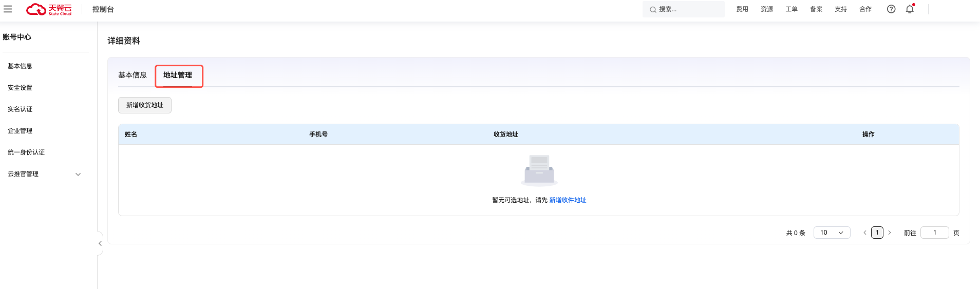Screen dimensions: 980x289
Task: Go to next page arrow
Action: point(890,233)
